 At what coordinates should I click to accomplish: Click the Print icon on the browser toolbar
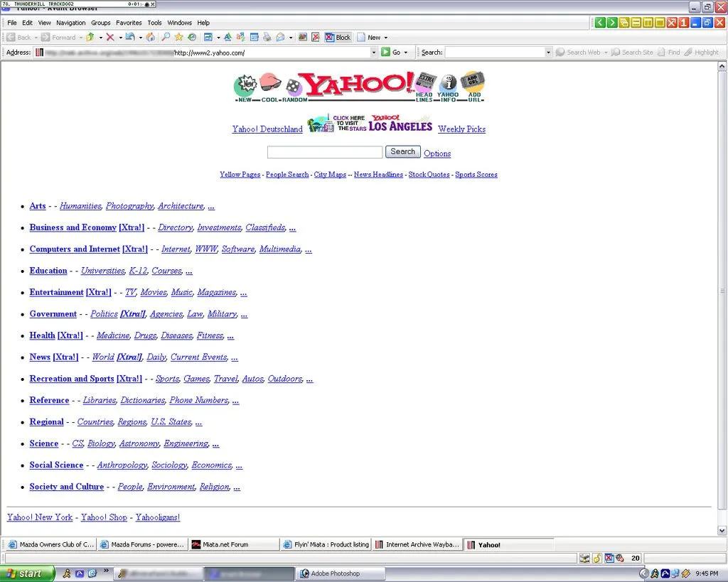pos(265,36)
